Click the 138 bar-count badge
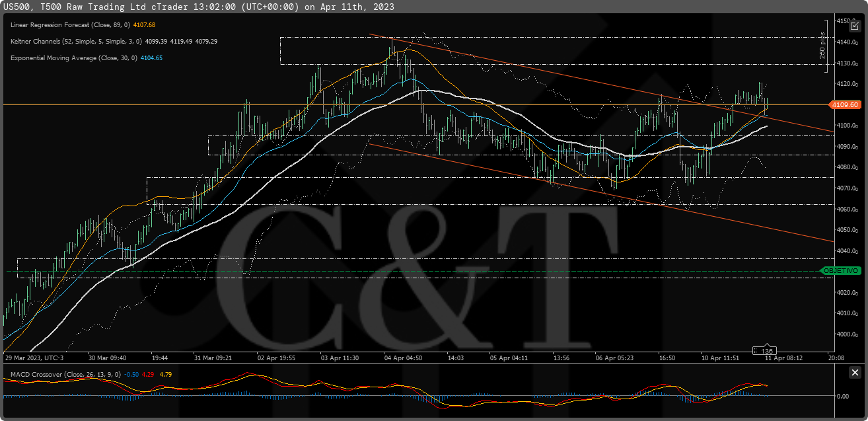 (768, 350)
